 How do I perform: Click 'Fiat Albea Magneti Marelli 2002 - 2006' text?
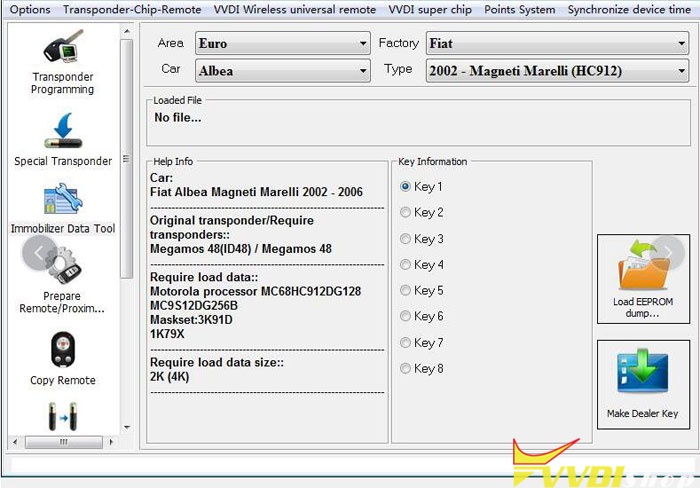click(x=256, y=192)
